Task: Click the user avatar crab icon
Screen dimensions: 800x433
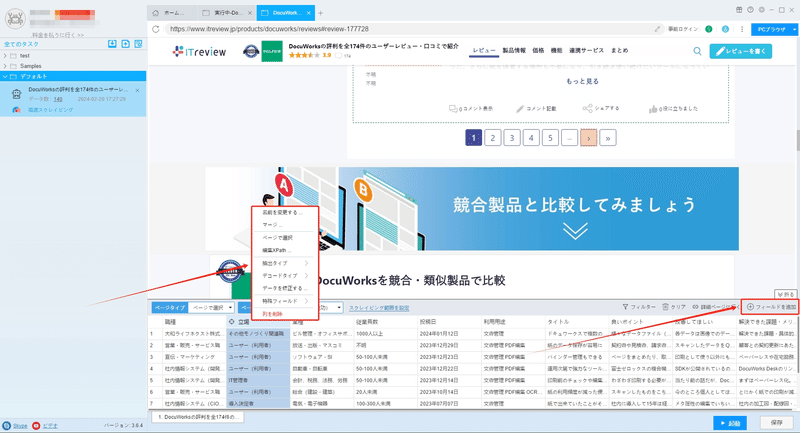Action: (15, 19)
